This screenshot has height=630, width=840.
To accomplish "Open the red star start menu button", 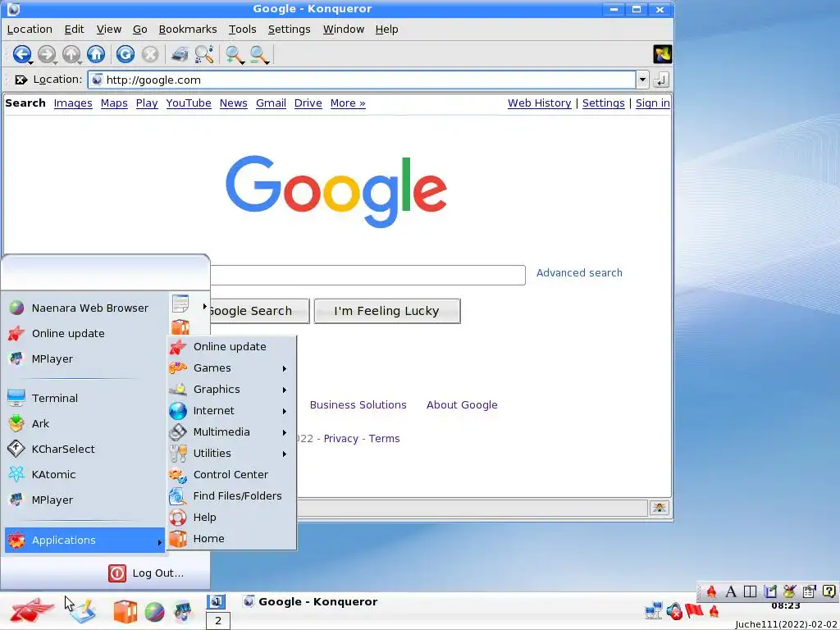I will pos(31,610).
